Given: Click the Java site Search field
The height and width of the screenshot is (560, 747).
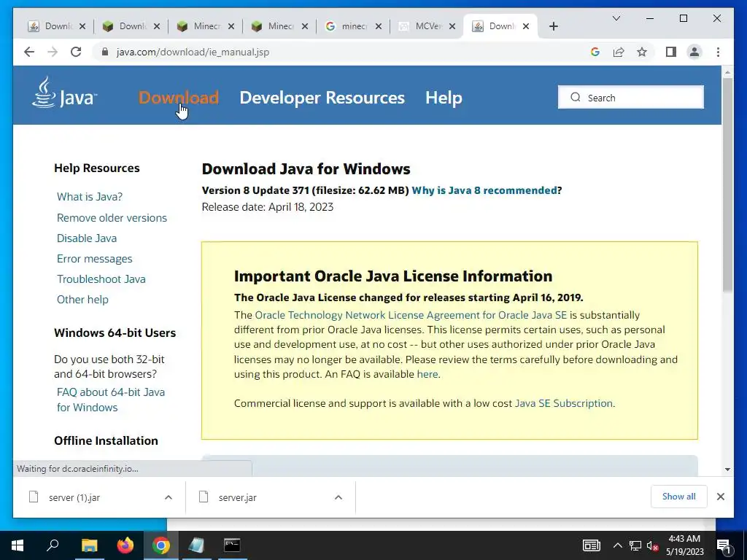Looking at the screenshot, I should pyautogui.click(x=631, y=97).
